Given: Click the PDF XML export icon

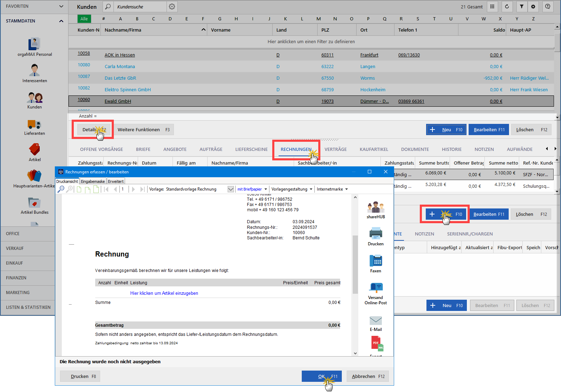Looking at the screenshot, I should 377,344.
